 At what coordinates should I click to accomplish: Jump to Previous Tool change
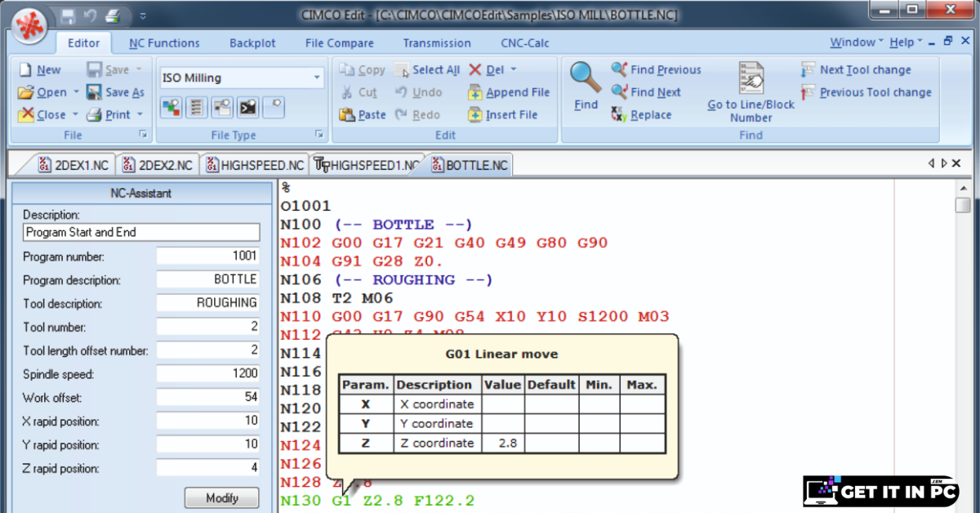coord(866,92)
